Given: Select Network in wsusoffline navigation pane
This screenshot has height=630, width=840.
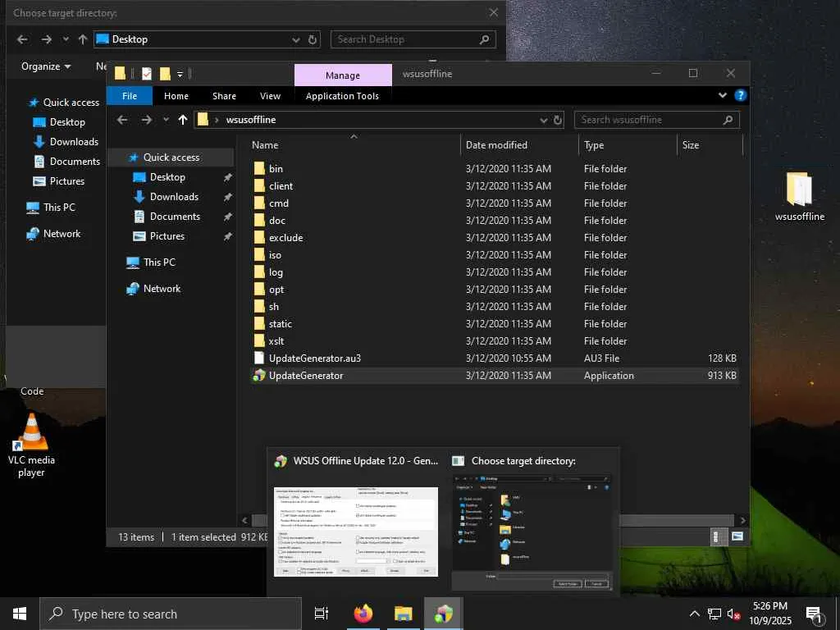Looking at the screenshot, I should click(162, 288).
